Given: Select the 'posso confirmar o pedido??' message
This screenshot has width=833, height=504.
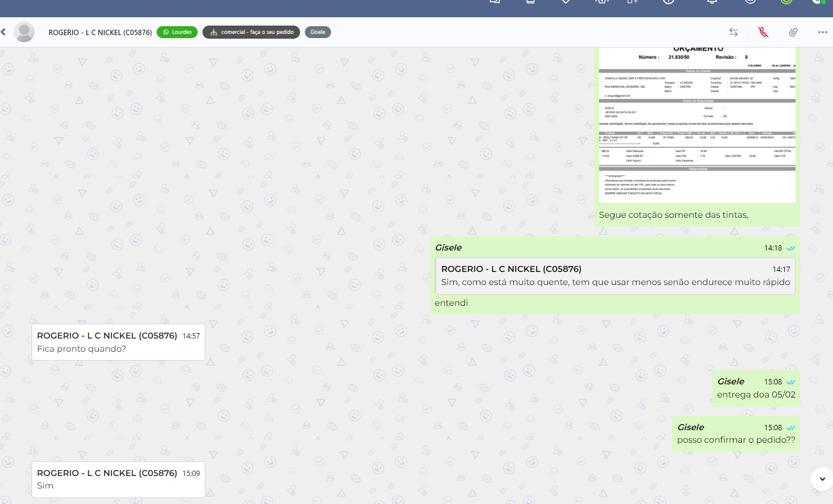Looking at the screenshot, I should click(x=736, y=440).
